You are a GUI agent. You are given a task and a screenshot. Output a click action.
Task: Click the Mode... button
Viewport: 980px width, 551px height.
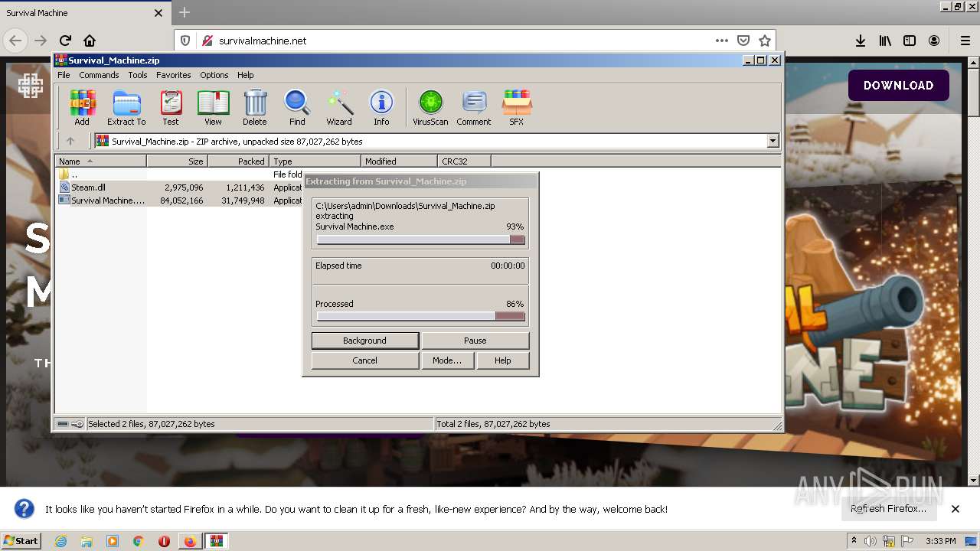446,360
